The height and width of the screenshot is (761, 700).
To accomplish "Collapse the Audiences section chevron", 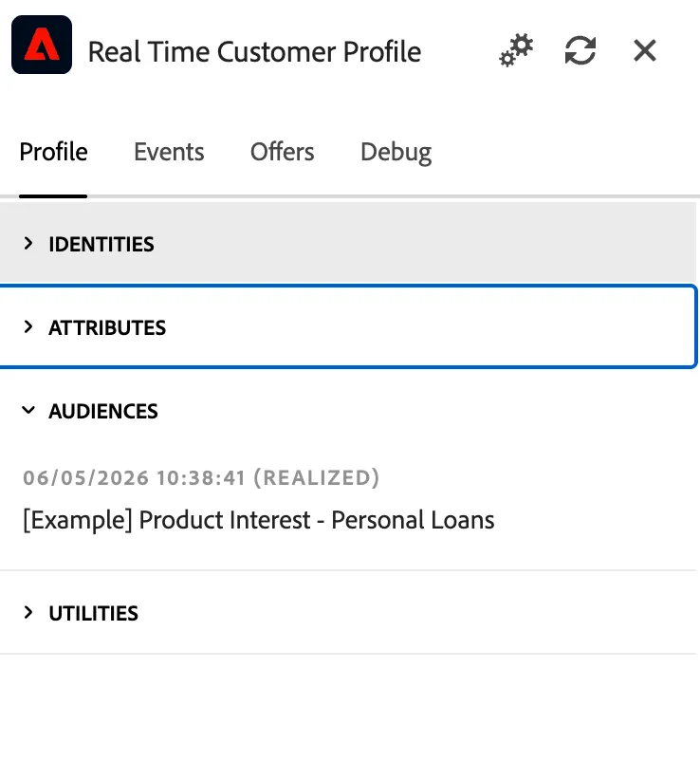I will click(28, 411).
